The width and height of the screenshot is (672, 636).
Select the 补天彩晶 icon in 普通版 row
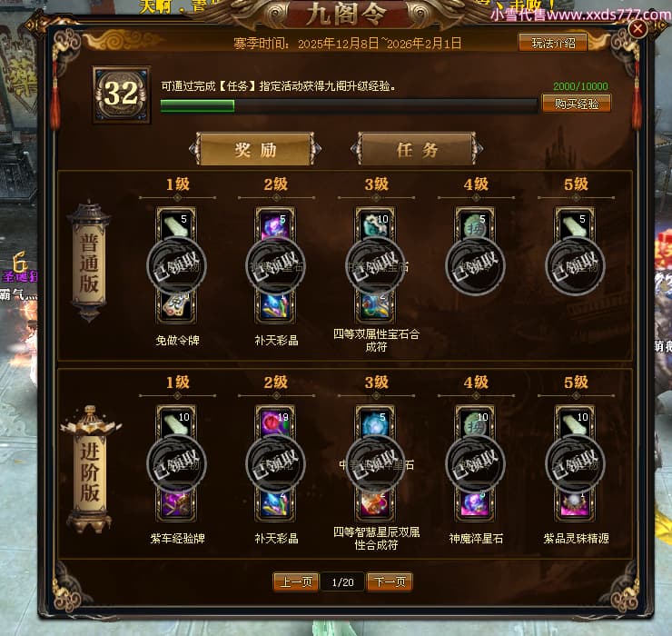tap(275, 307)
